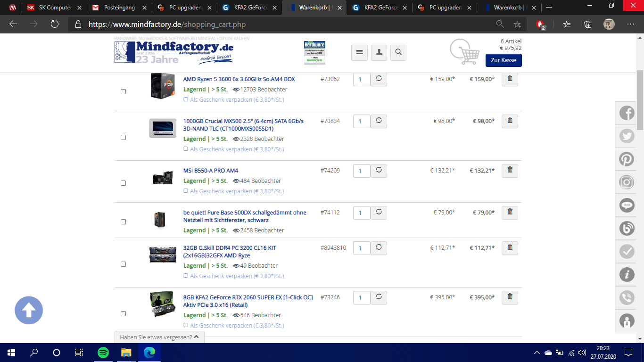Open MSI B550-A PRO AM4 product link
The height and width of the screenshot is (362, 644).
pyautogui.click(x=211, y=171)
